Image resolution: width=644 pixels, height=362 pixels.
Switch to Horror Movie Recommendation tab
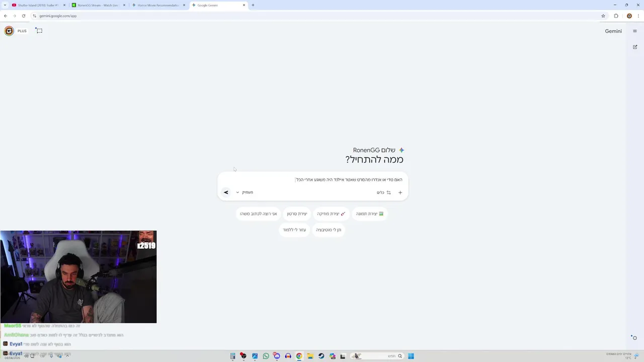coord(158,5)
